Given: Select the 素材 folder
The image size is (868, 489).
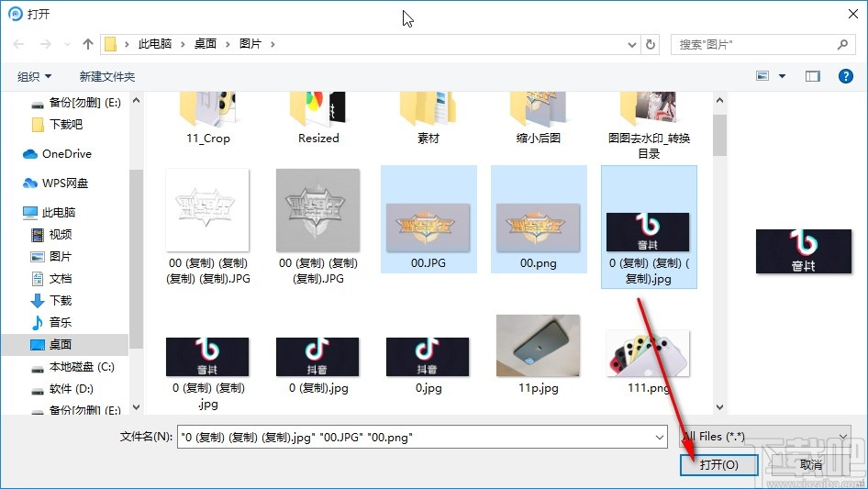Looking at the screenshot, I should pyautogui.click(x=428, y=119).
